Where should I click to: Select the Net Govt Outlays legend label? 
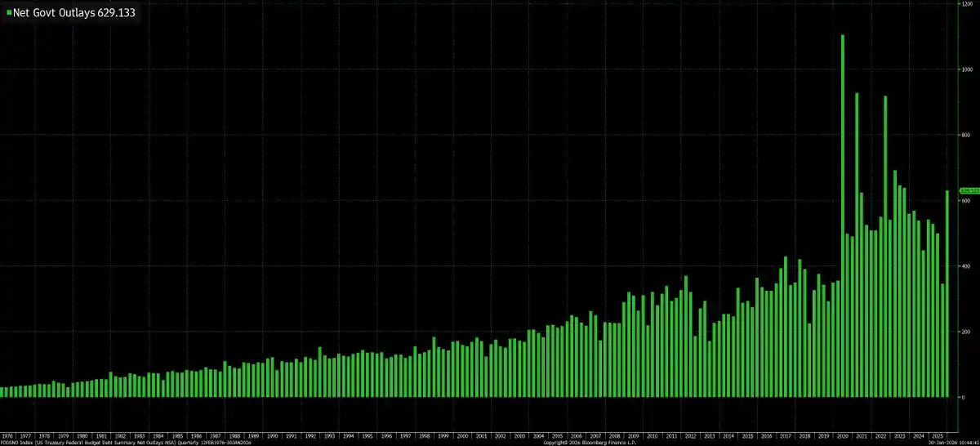coord(73,13)
